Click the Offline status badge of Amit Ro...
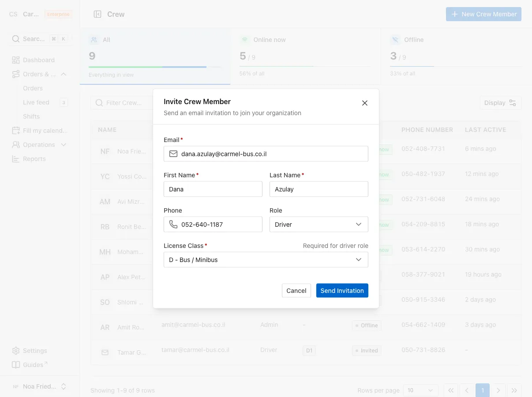 coord(367,326)
